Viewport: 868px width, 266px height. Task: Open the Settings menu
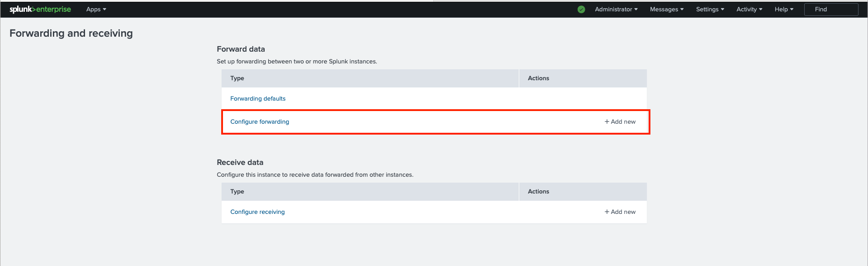(710, 9)
